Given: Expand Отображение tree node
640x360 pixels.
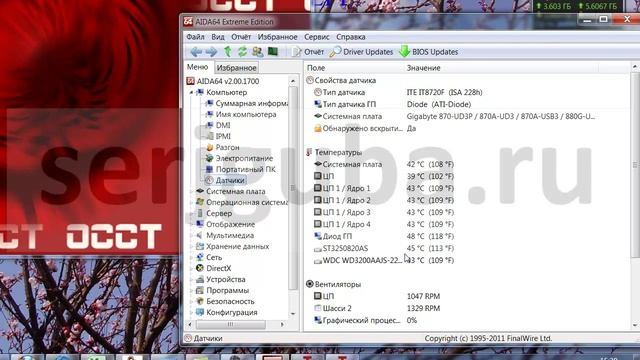Looking at the screenshot, I should [x=191, y=224].
